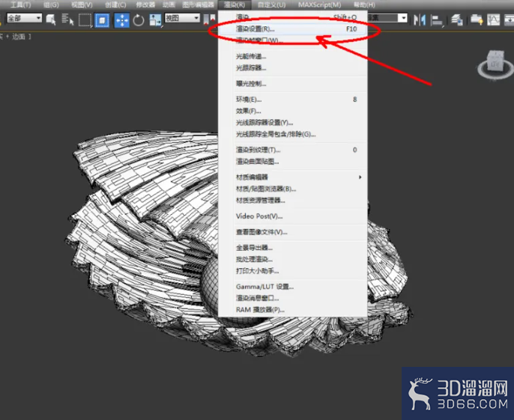The width and height of the screenshot is (514, 420).
Task: Expand the 材质编辑器 submenu arrow
Action: click(360, 177)
